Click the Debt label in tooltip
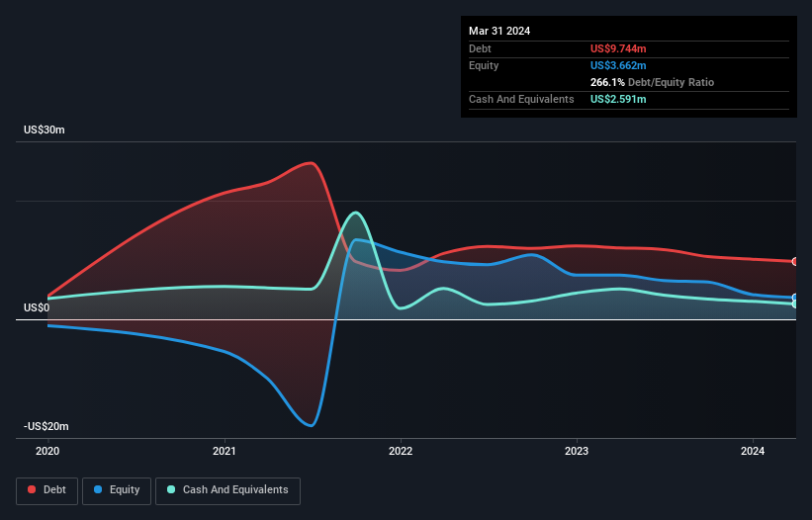 pos(480,48)
